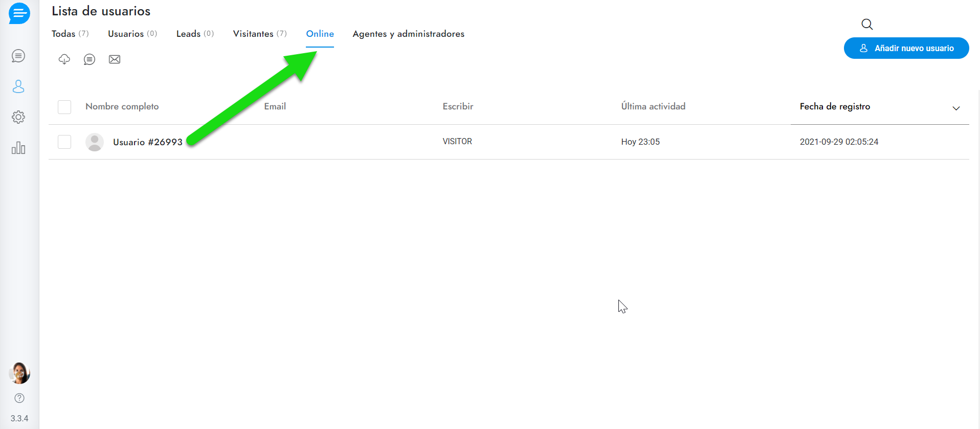Click the VISITOR cell
The image size is (980, 429).
point(457,142)
